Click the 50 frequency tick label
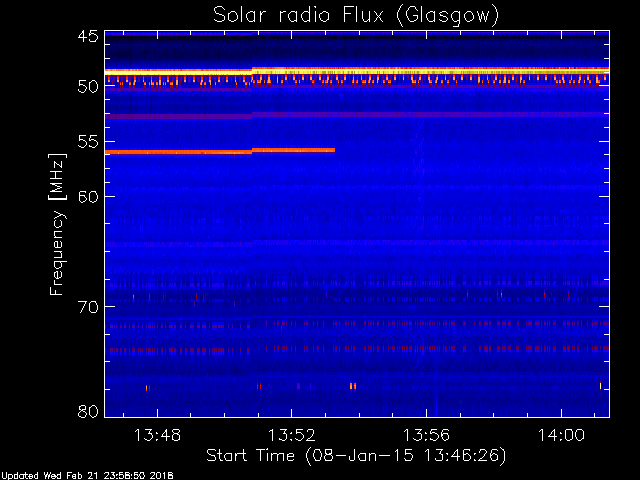The width and height of the screenshot is (640, 480). click(x=88, y=86)
